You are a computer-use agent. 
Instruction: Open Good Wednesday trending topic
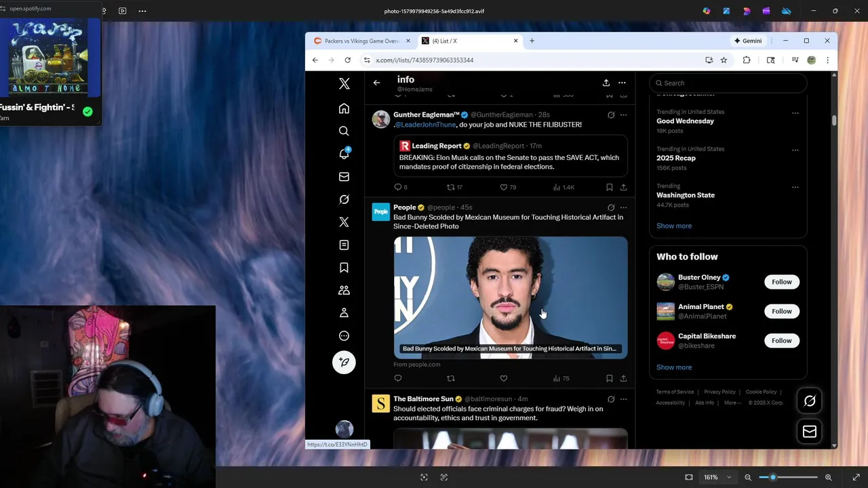click(685, 121)
